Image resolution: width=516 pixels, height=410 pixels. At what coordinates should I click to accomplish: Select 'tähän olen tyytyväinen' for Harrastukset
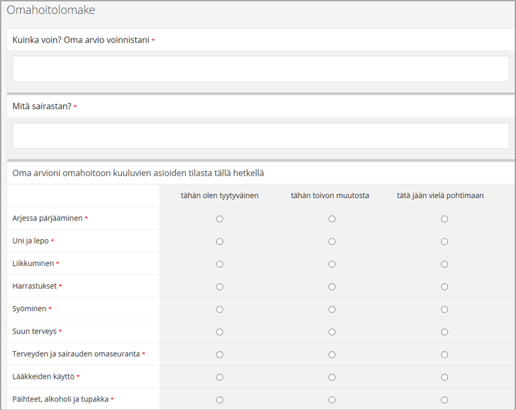(x=219, y=287)
